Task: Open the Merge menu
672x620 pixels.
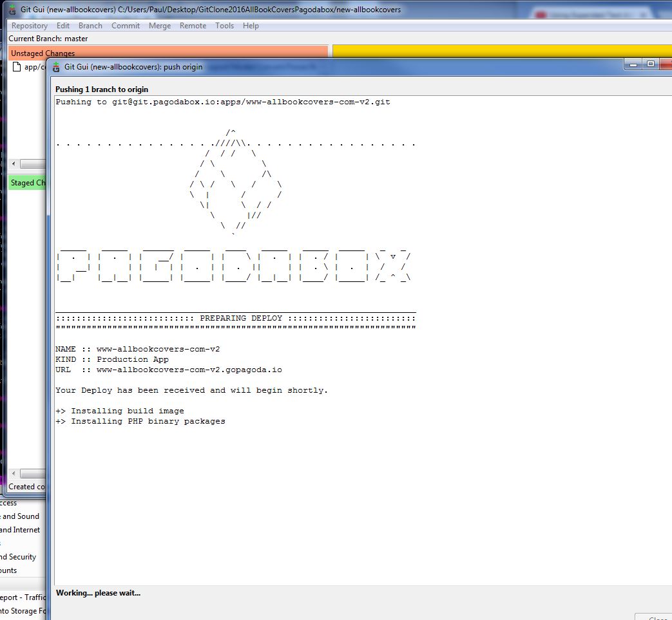Action: (x=160, y=26)
